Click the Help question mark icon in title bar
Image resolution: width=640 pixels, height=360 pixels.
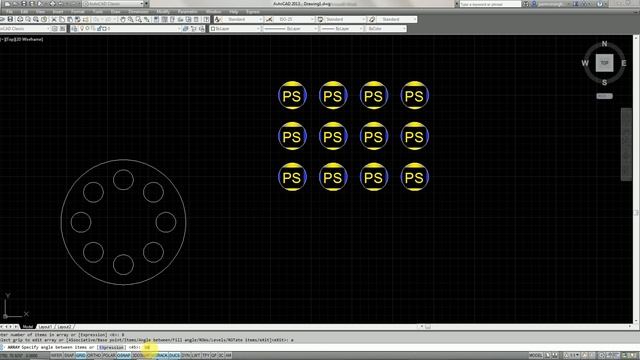pyautogui.click(x=600, y=4)
